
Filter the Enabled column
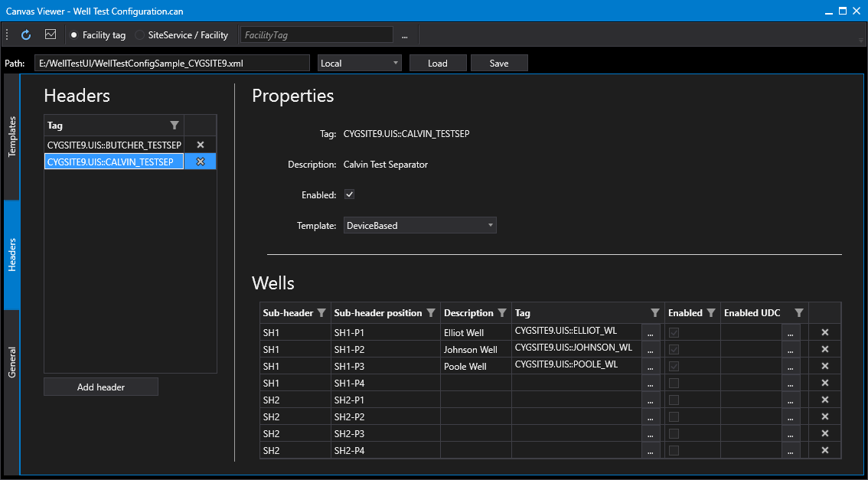(711, 313)
